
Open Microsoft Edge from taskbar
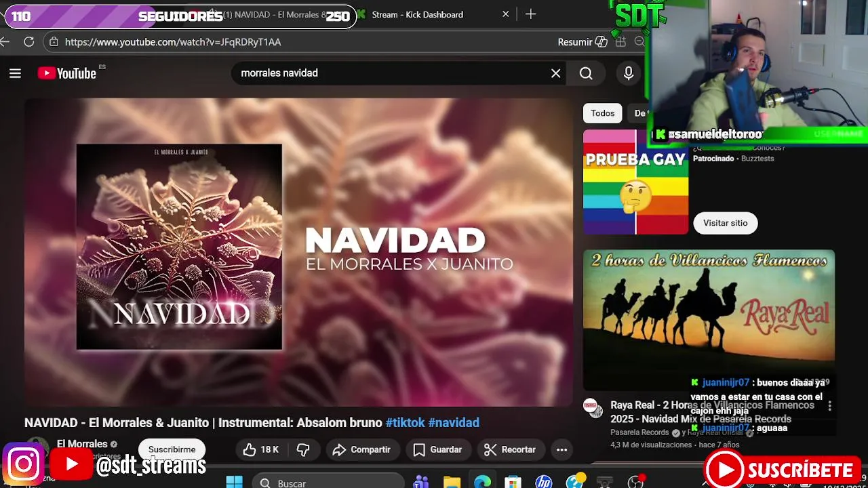(482, 482)
